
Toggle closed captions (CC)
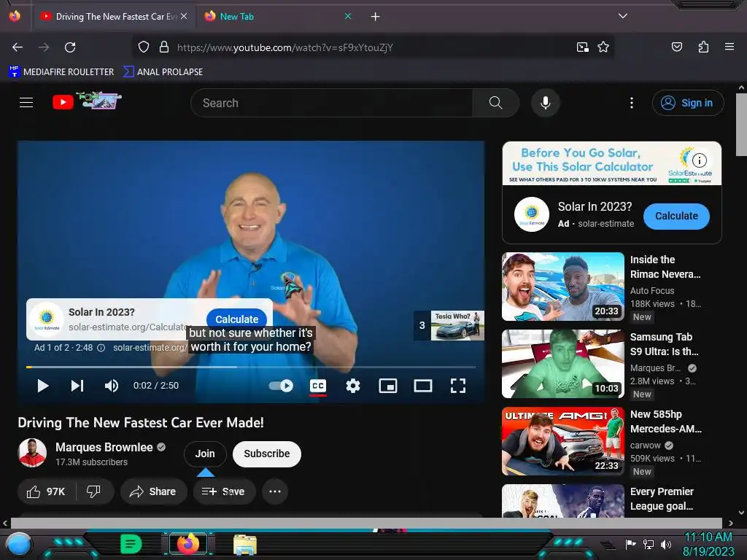point(318,386)
